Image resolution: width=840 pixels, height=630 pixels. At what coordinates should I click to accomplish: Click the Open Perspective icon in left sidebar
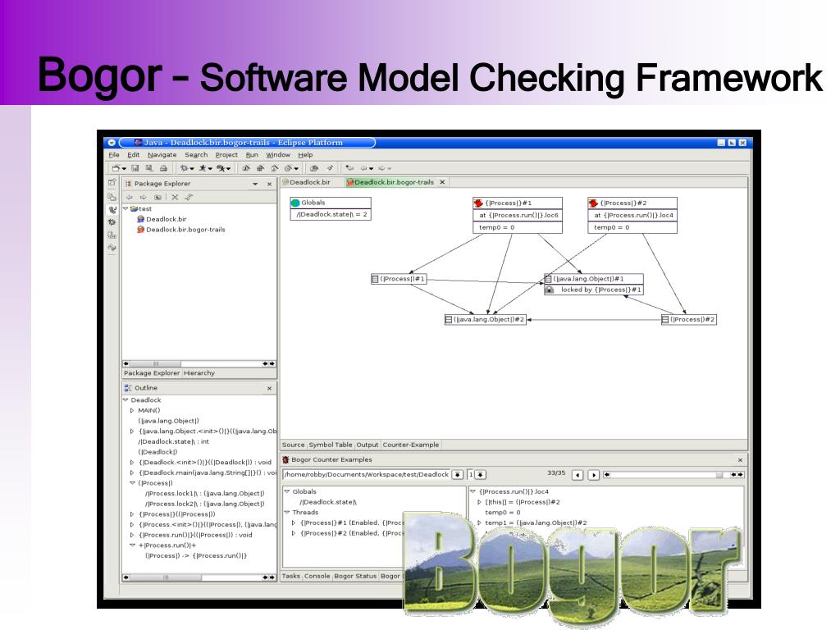[112, 183]
